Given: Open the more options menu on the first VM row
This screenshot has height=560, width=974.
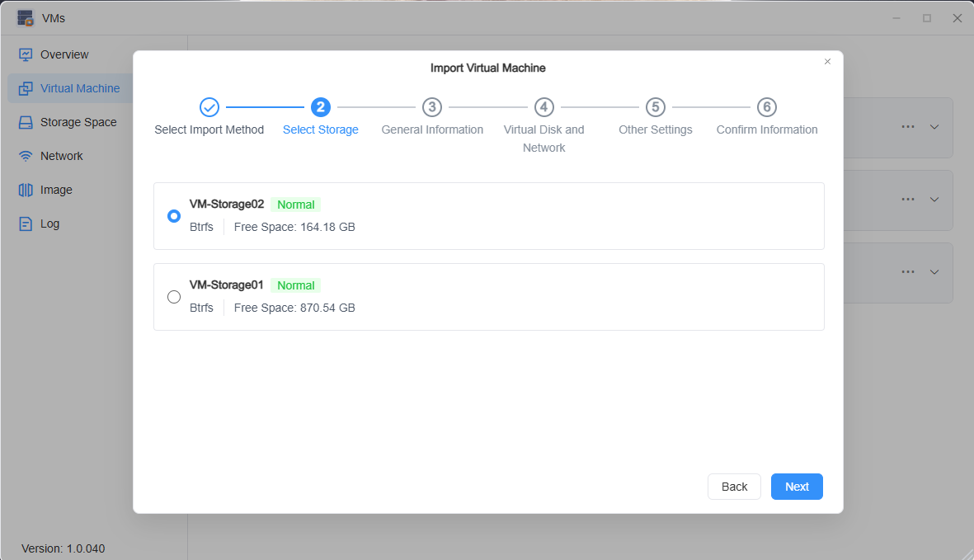Looking at the screenshot, I should [908, 126].
